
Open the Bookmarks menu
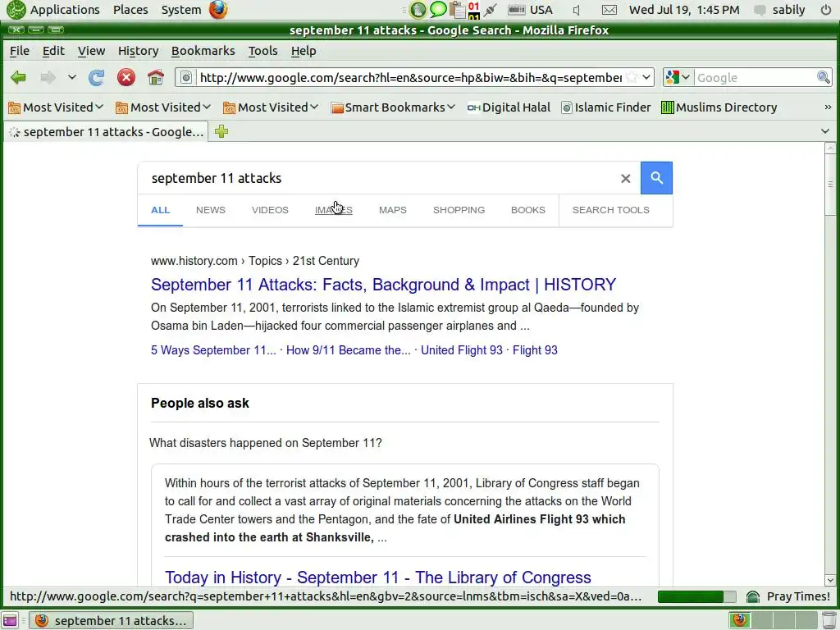coord(203,51)
